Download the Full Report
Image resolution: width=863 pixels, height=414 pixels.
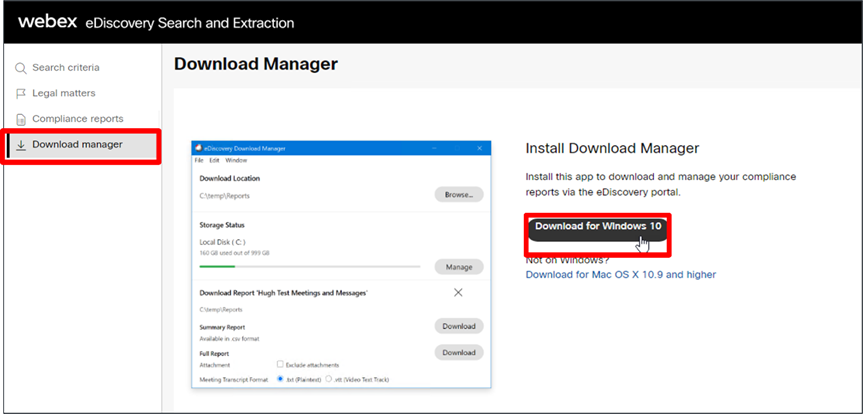[x=459, y=352]
